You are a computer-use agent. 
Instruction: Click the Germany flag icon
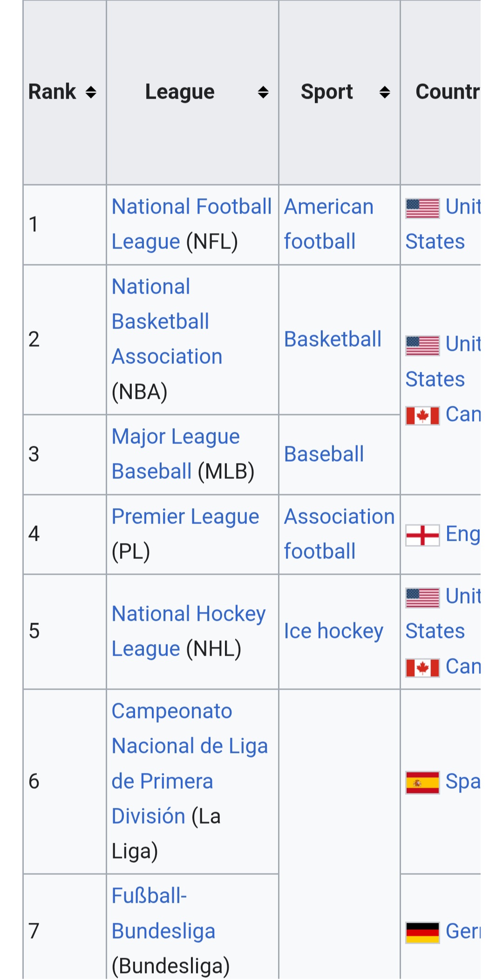pos(422,932)
